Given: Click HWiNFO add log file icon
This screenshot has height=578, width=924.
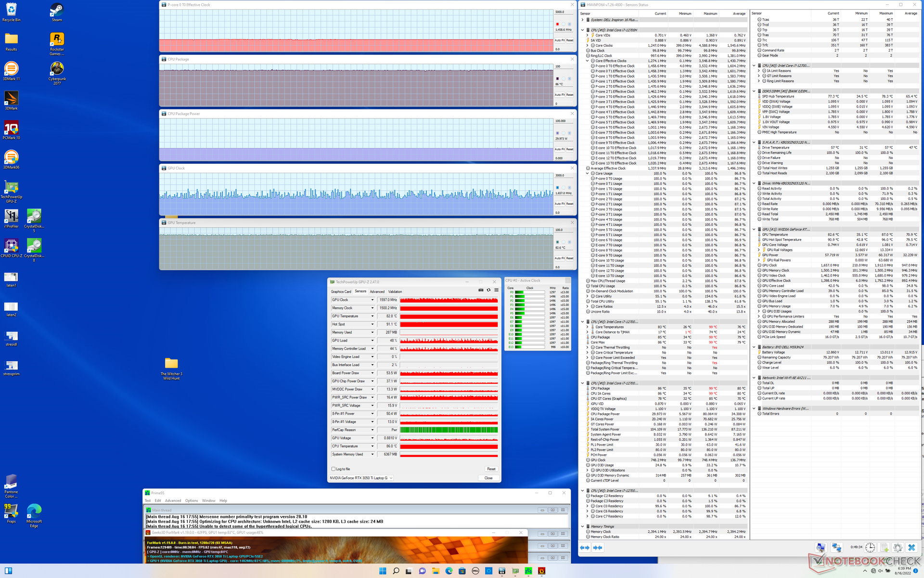Looking at the screenshot, I should click(x=884, y=548).
